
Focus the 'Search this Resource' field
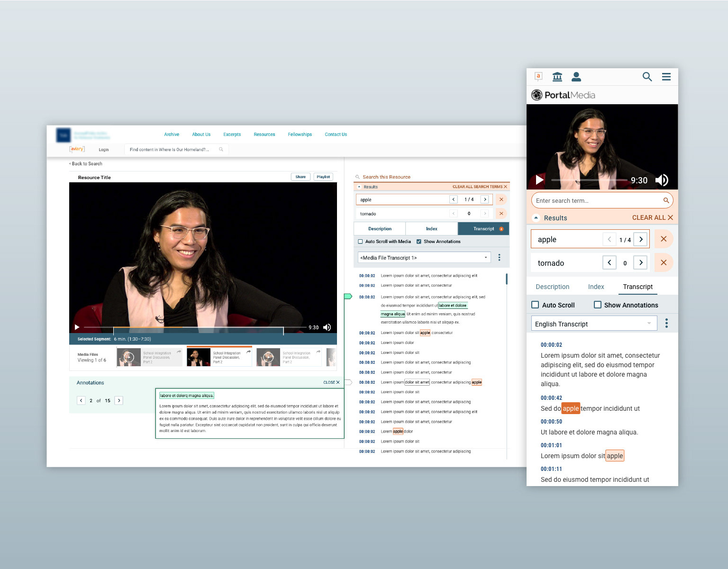pyautogui.click(x=431, y=177)
